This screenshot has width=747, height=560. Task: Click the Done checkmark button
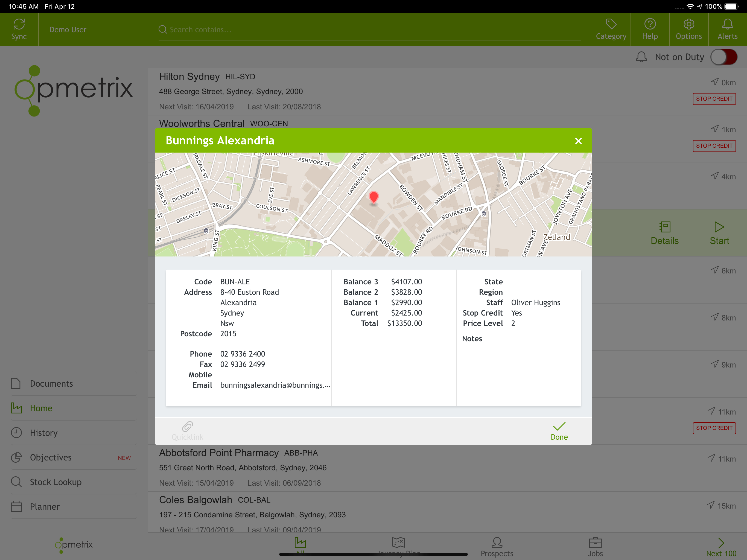tap(559, 431)
